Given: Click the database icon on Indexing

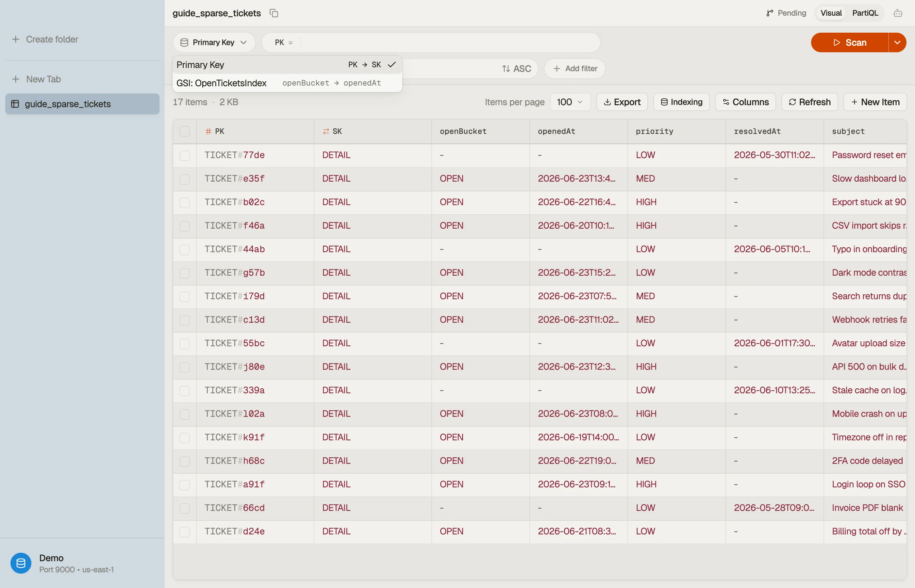Looking at the screenshot, I should tap(664, 102).
